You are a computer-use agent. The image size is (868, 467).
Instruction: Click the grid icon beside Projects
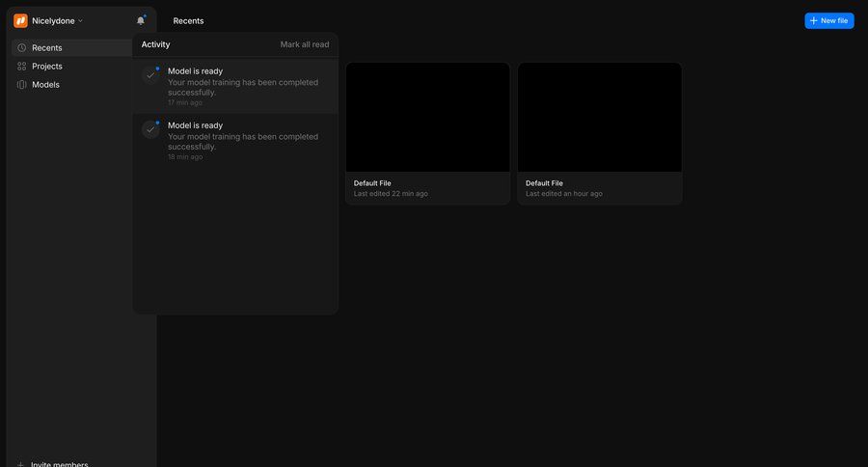coord(21,66)
